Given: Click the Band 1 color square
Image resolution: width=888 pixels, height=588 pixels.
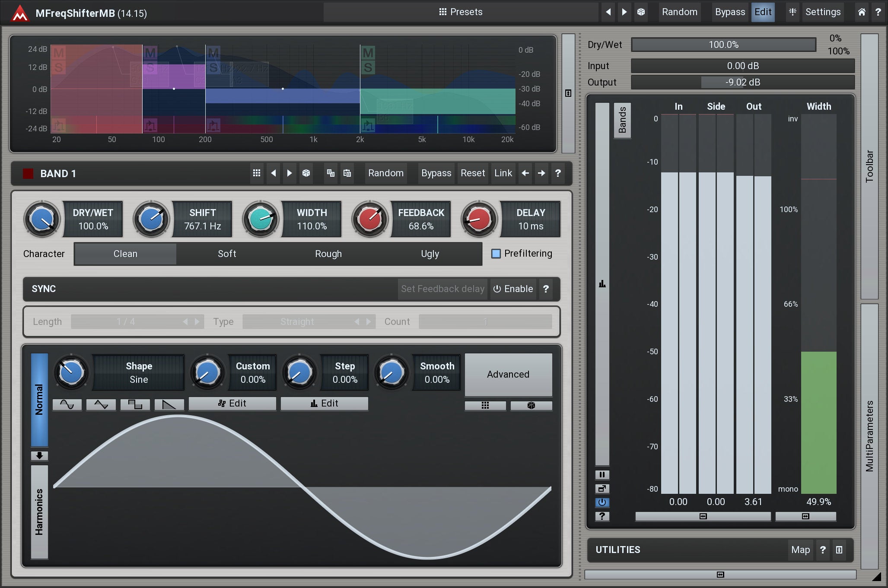Looking at the screenshot, I should (x=28, y=174).
